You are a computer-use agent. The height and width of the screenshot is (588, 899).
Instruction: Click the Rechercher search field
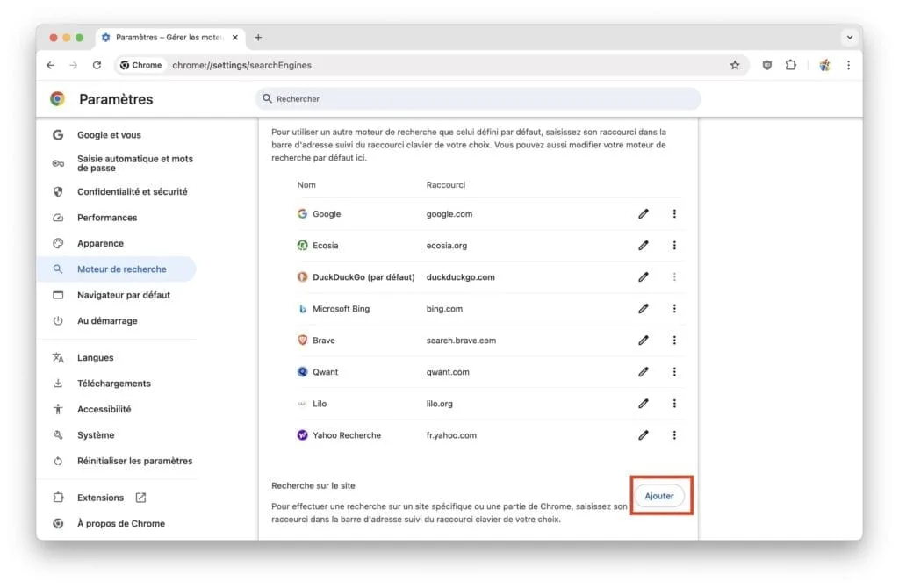(x=478, y=98)
